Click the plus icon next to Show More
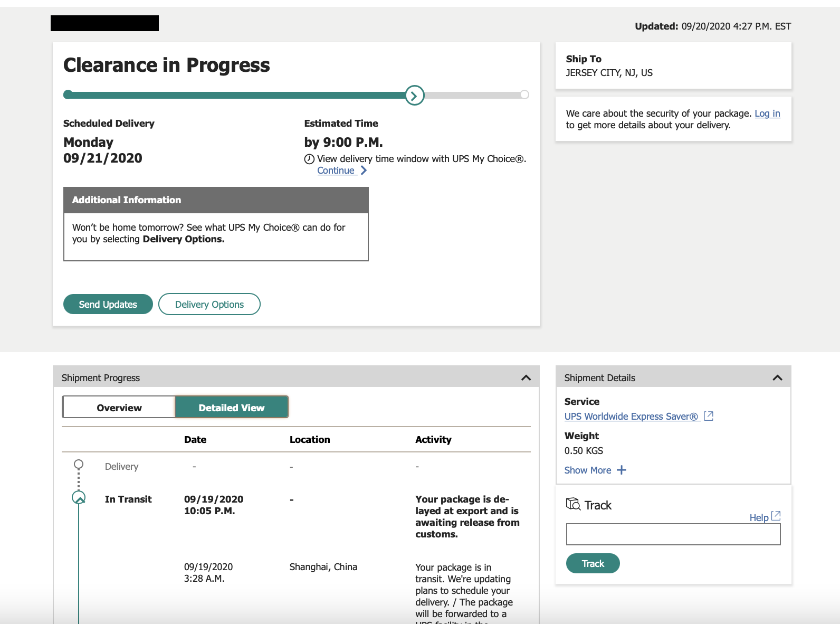 click(x=622, y=470)
